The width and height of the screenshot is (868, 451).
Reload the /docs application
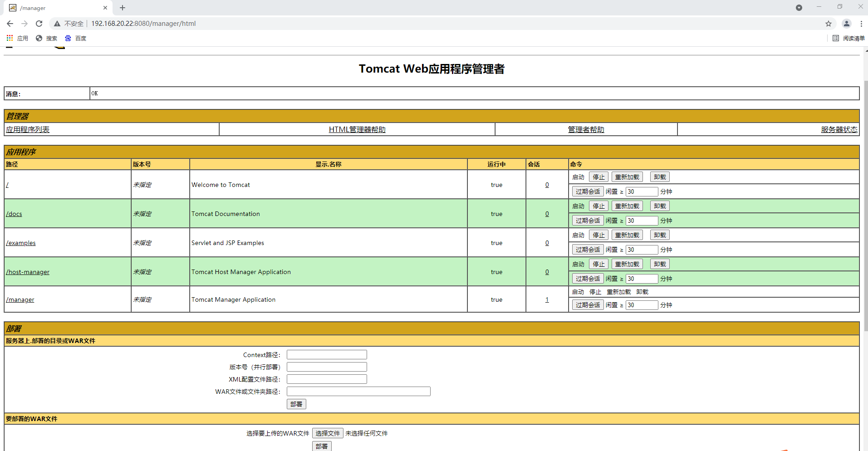[x=627, y=206]
